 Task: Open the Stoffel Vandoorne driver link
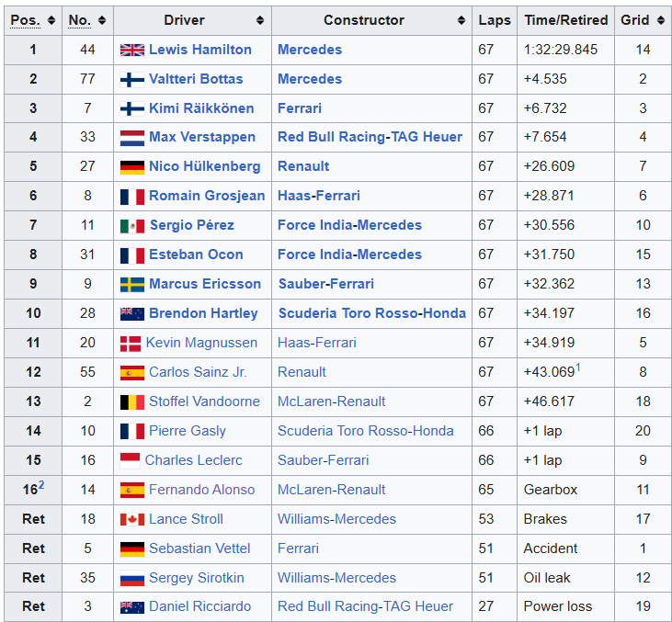204,401
